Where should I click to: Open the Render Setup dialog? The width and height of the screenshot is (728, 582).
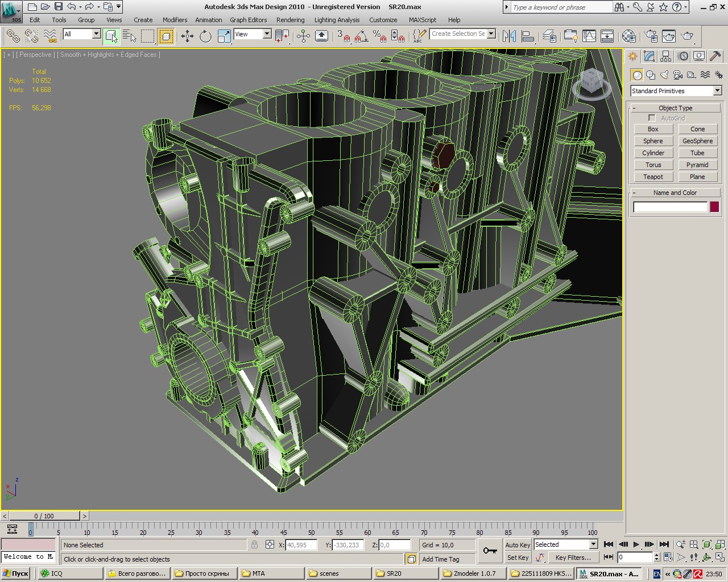[651, 36]
